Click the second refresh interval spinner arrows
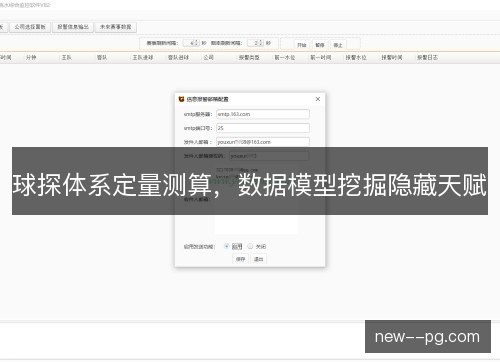Screen dimensions: 500x362 pos(261,43)
